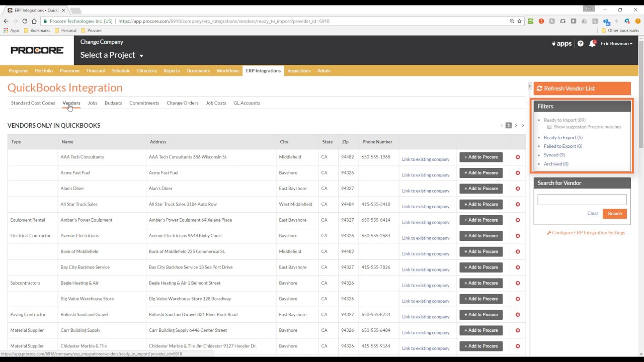Add Bolinski Sand and Gravel to Procore
Image resolution: width=644 pixels, height=362 pixels.
click(x=481, y=315)
